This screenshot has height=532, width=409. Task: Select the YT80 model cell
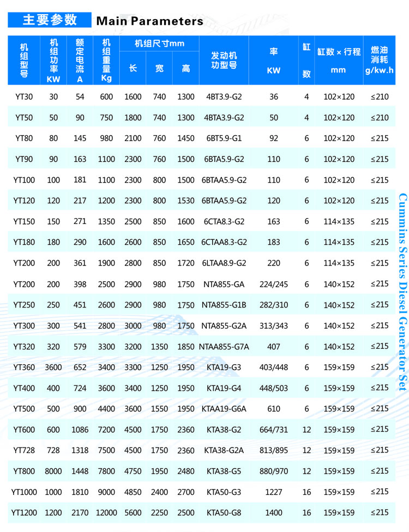pyautogui.click(x=24, y=138)
